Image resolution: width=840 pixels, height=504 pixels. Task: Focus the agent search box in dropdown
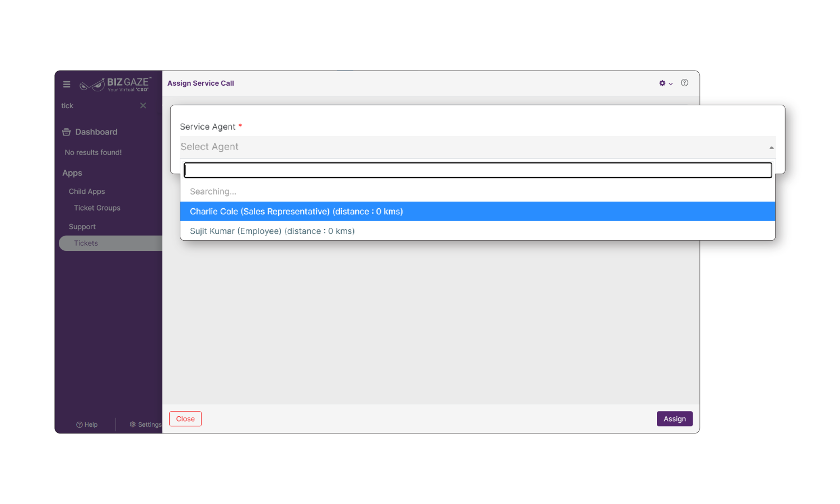click(477, 170)
